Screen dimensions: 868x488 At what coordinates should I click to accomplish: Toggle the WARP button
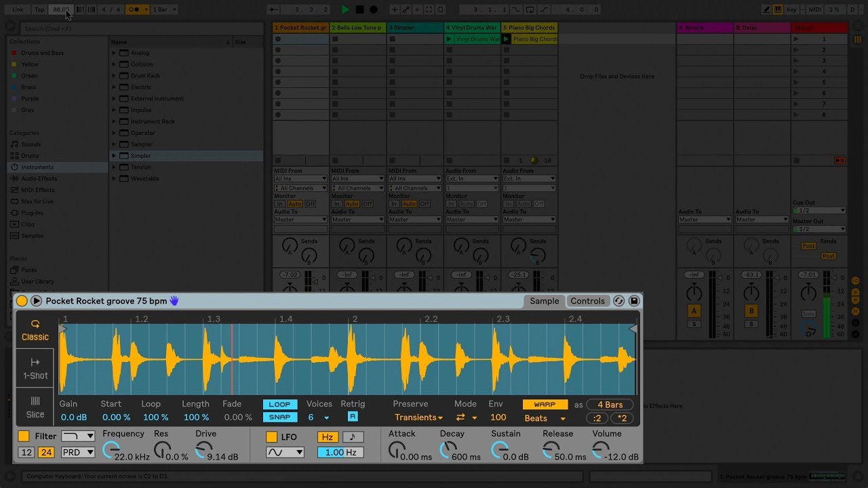coord(545,405)
